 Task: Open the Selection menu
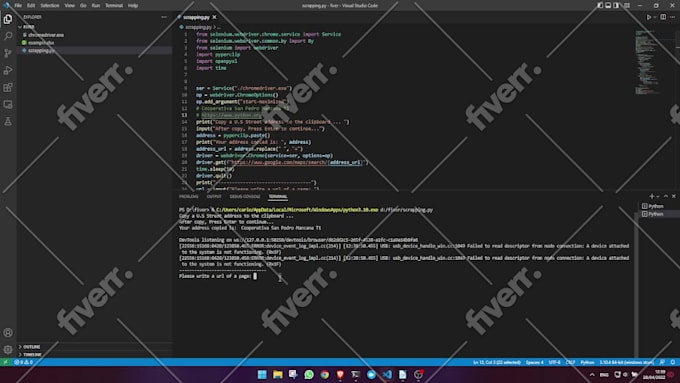tap(50, 6)
